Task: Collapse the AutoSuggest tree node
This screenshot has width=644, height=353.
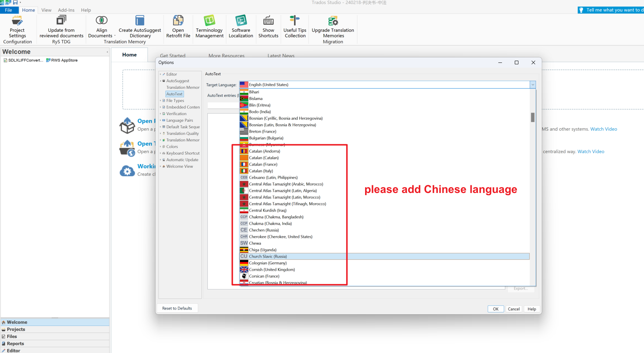Action: 160,81
